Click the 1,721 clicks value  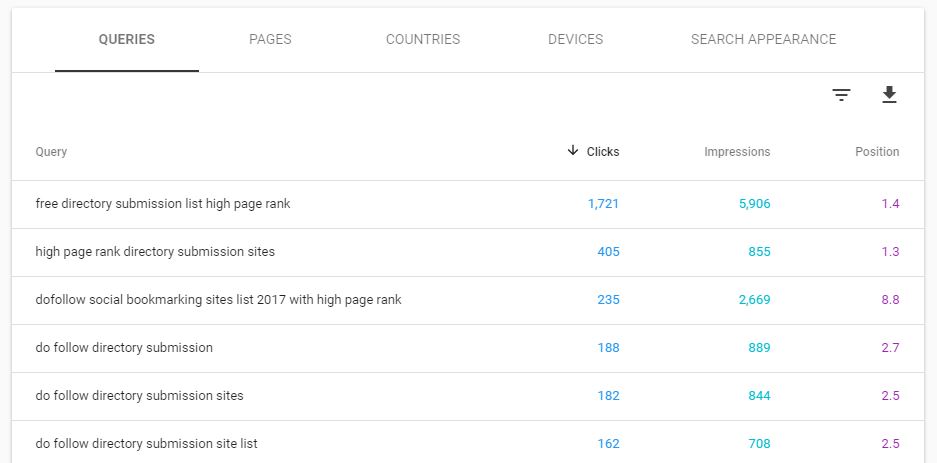[603, 204]
